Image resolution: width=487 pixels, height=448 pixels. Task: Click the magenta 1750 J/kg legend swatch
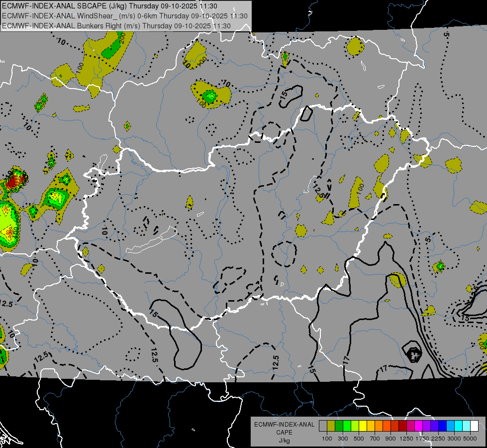[419, 426]
